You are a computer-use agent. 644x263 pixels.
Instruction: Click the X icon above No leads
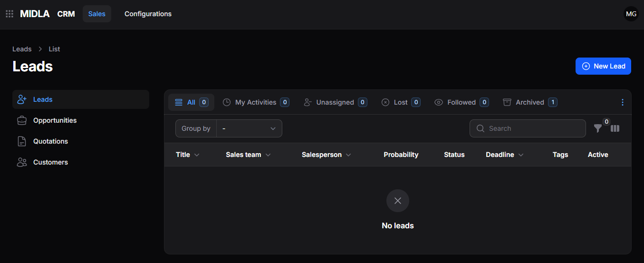coord(398,201)
